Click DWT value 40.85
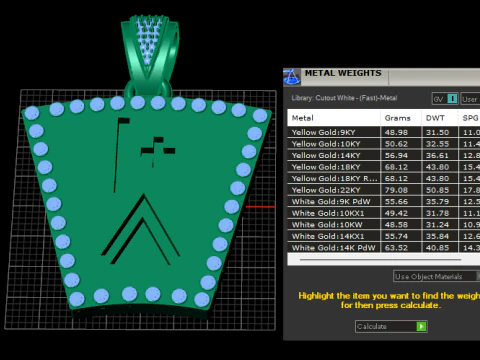 pos(437,248)
